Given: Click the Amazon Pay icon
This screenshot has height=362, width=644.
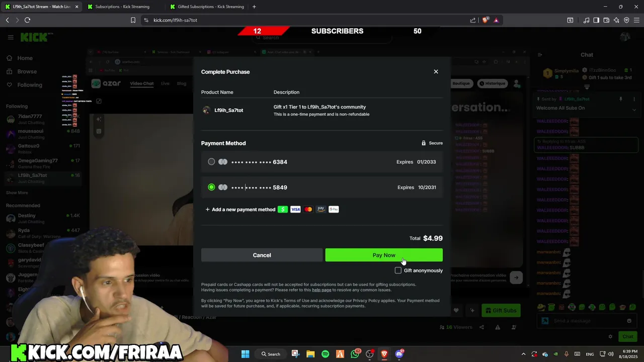Looking at the screenshot, I should [321, 209].
